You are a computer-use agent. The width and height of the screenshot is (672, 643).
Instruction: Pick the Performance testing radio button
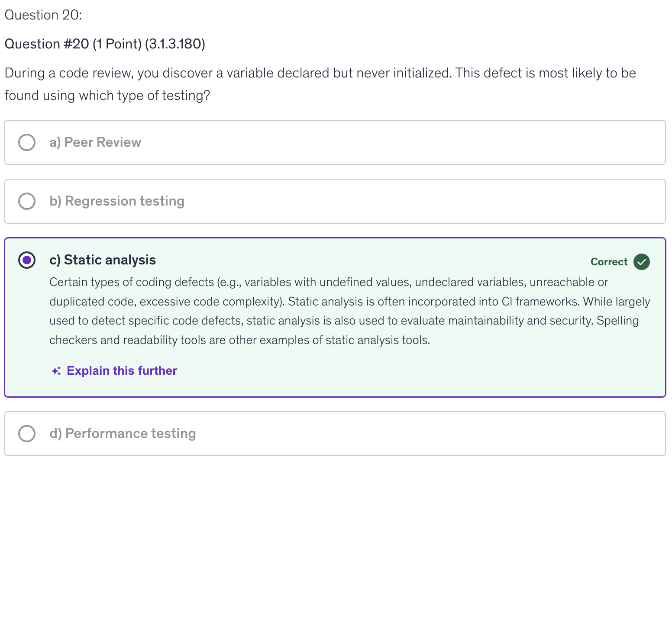(x=27, y=434)
